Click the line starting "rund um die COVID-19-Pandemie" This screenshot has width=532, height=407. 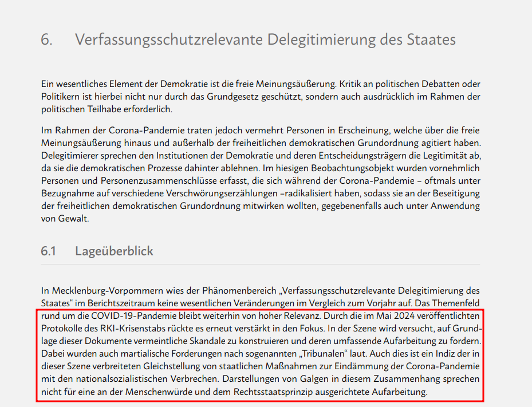(x=261, y=316)
